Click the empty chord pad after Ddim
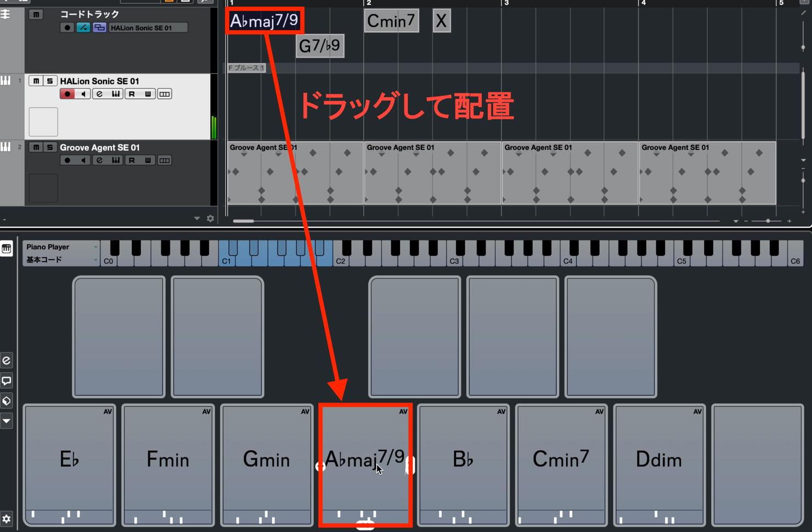This screenshot has width=812, height=532. 758,466
